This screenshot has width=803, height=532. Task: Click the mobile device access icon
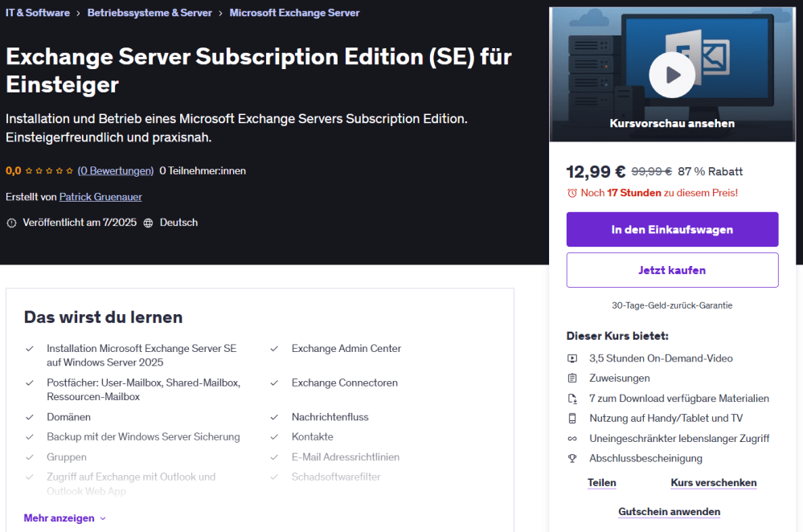point(572,419)
